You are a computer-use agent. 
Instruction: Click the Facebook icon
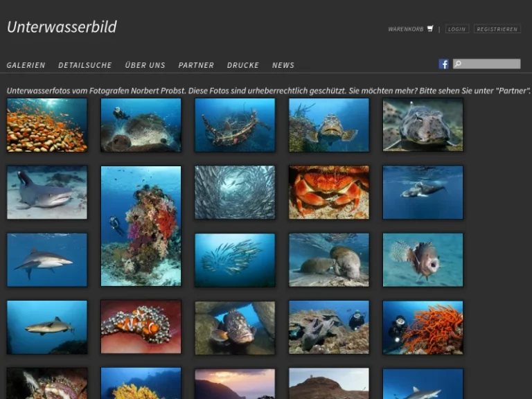coord(444,64)
